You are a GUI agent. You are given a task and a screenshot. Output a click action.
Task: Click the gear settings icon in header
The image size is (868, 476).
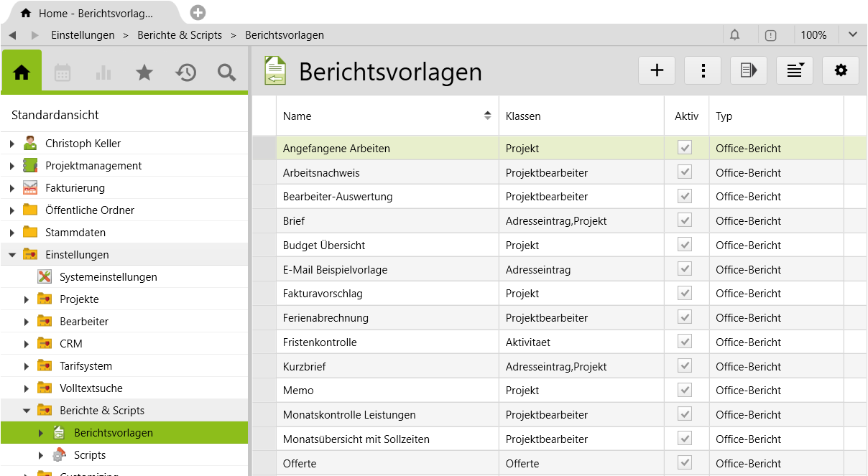840,70
